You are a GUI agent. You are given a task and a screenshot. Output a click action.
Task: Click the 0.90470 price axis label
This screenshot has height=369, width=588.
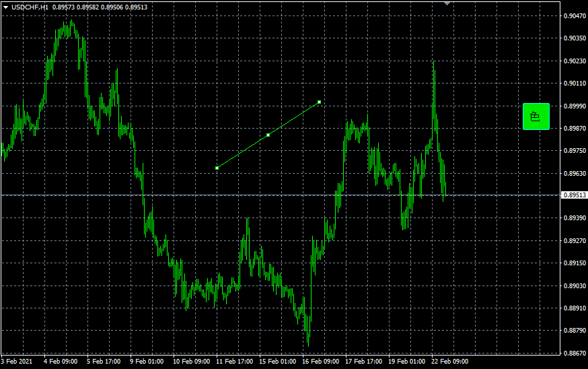click(x=575, y=15)
